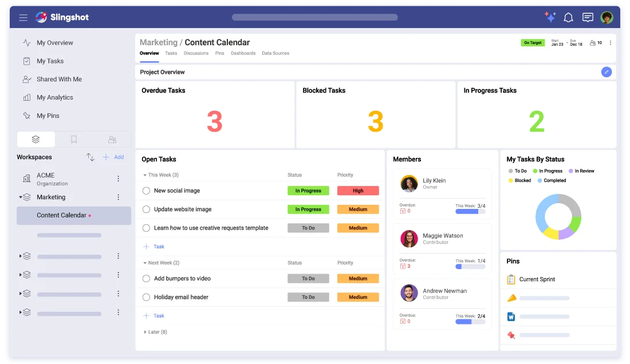Open the blue edit pencil on Project Overview

click(x=607, y=72)
